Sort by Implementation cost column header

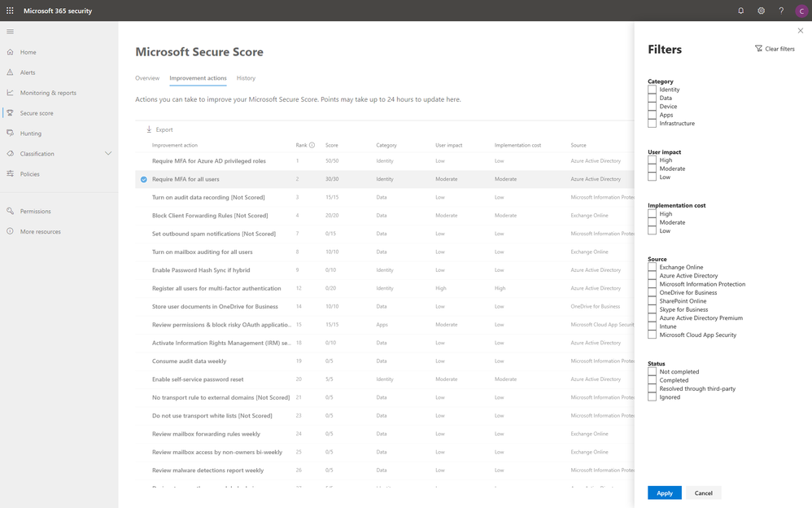pos(517,145)
